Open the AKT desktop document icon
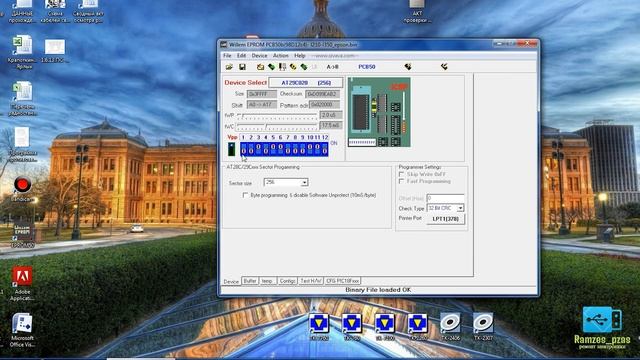This screenshot has width=640, height=360. [x=417, y=11]
